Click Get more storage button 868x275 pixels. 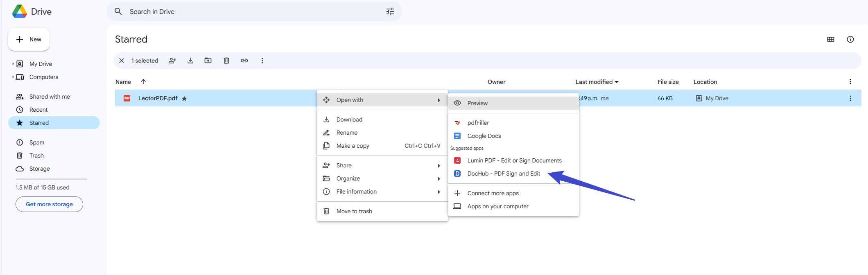pos(49,204)
